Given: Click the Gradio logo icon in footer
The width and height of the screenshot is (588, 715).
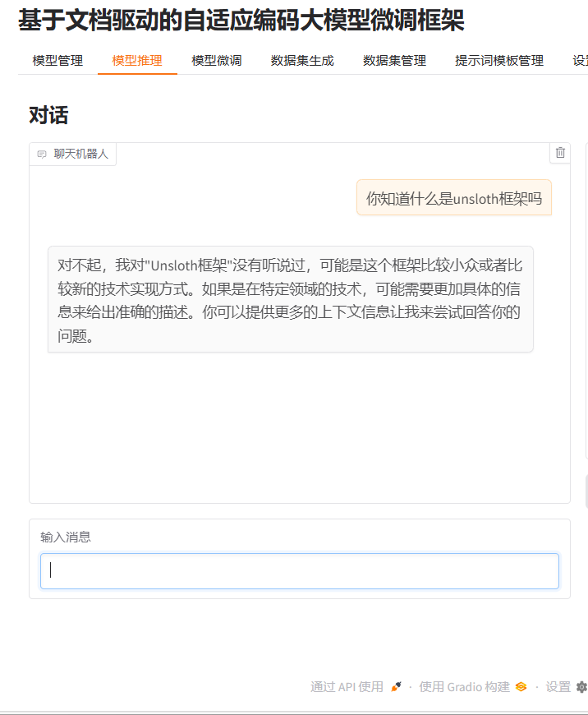Looking at the screenshot, I should 521,687.
